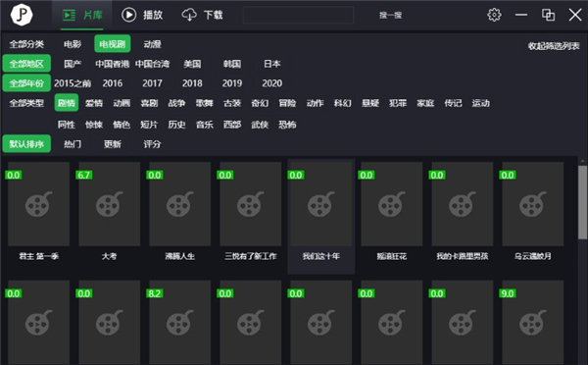
Task: Select 全部地区 region filter
Action: pos(26,64)
